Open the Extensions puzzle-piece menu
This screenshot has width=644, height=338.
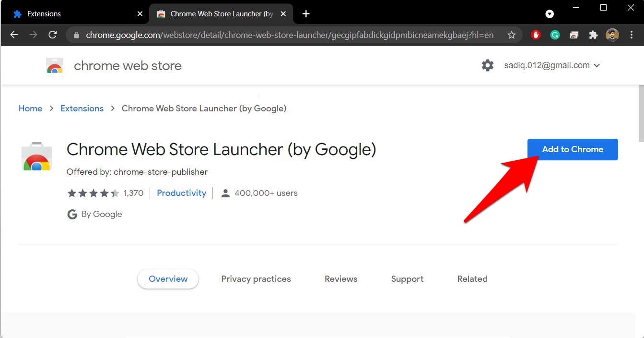pyautogui.click(x=593, y=35)
